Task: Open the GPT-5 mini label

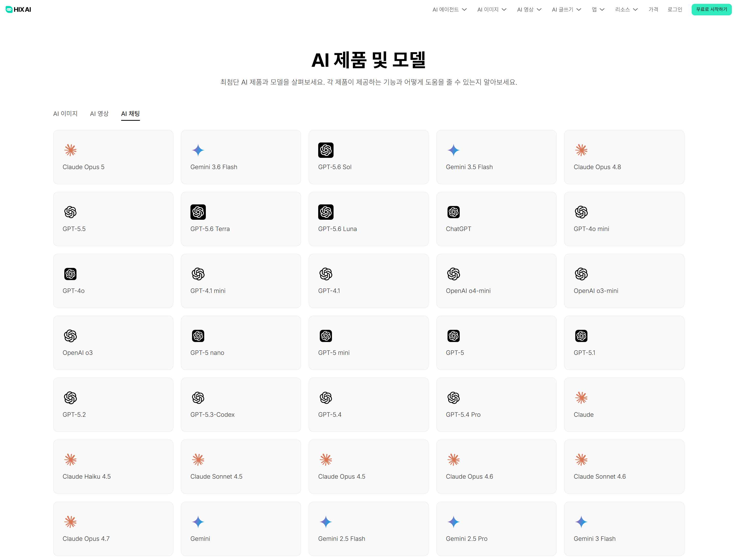Action: pyautogui.click(x=334, y=353)
